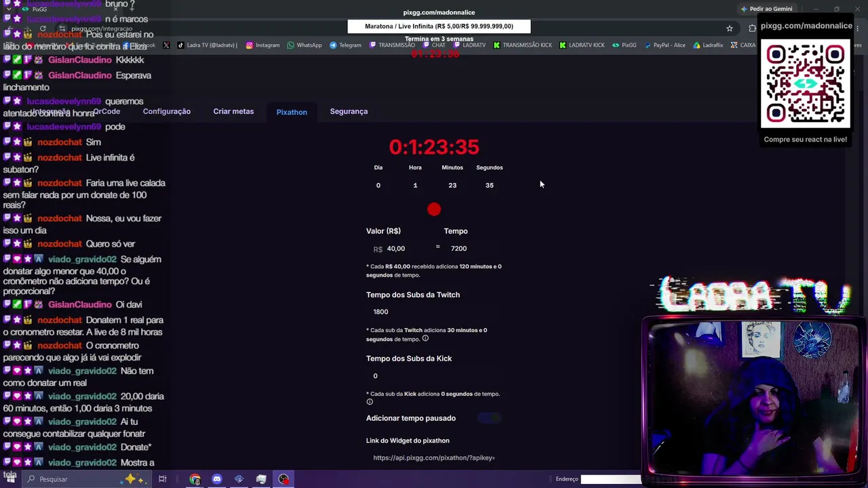
Task: Click the Segundos value 35
Action: click(490, 185)
